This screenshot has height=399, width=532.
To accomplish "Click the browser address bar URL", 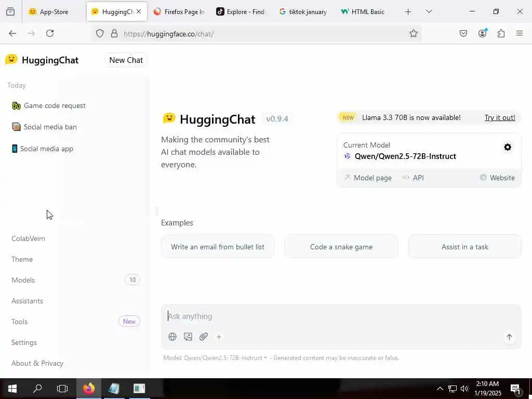I will [x=169, y=34].
